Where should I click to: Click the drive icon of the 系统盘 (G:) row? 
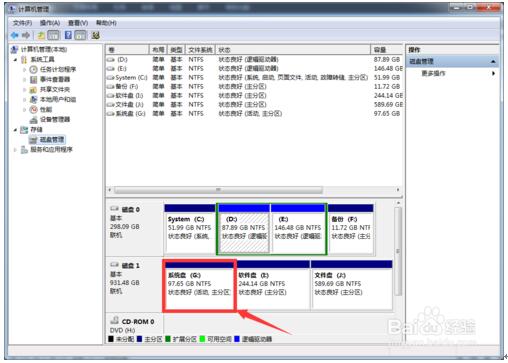click(x=111, y=114)
